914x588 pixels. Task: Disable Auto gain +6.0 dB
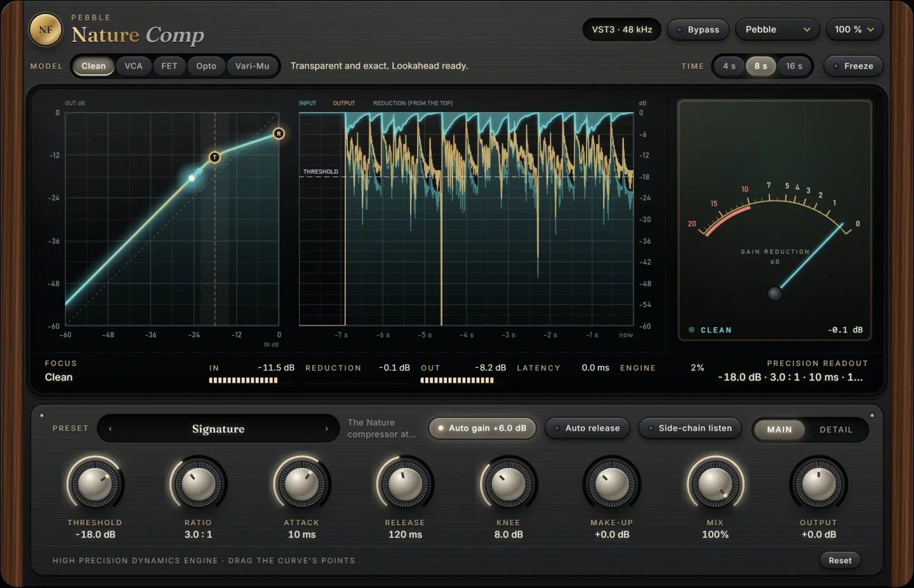(482, 428)
